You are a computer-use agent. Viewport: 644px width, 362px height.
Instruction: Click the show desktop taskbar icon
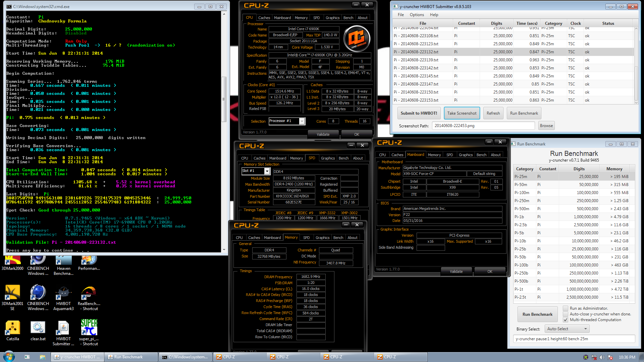[x=27, y=357]
